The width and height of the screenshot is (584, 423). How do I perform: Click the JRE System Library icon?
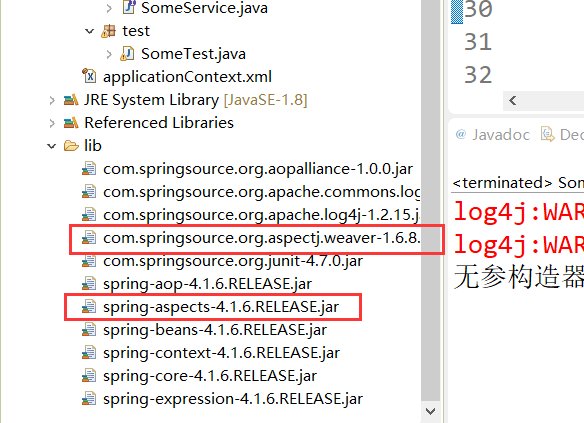[71, 100]
